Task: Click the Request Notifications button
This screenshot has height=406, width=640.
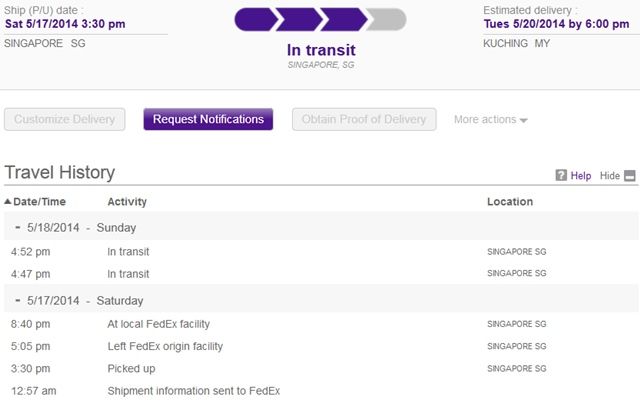Action: (208, 120)
